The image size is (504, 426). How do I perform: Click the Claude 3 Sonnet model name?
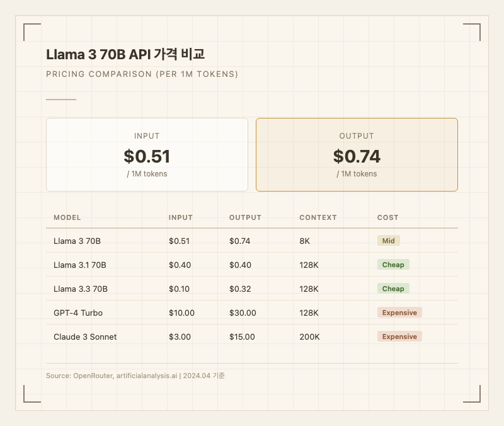(x=85, y=337)
